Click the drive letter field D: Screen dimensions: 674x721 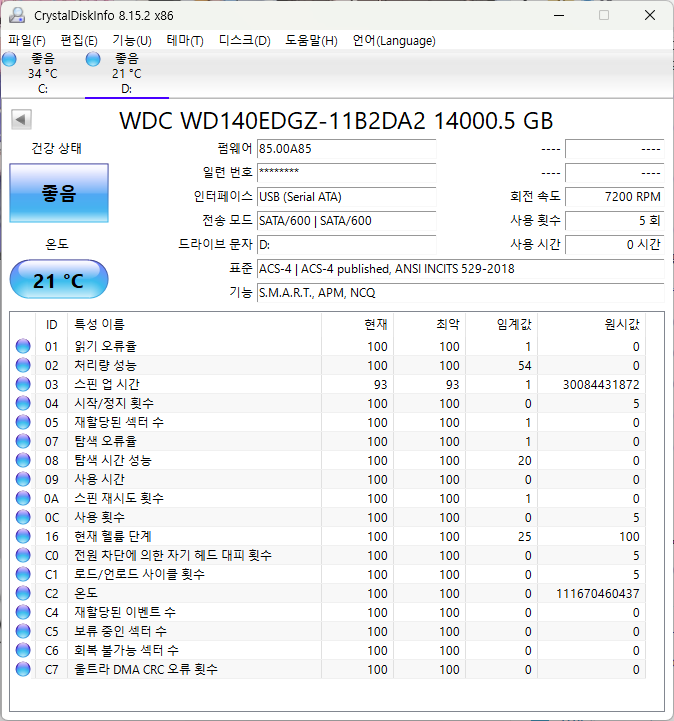click(x=346, y=245)
